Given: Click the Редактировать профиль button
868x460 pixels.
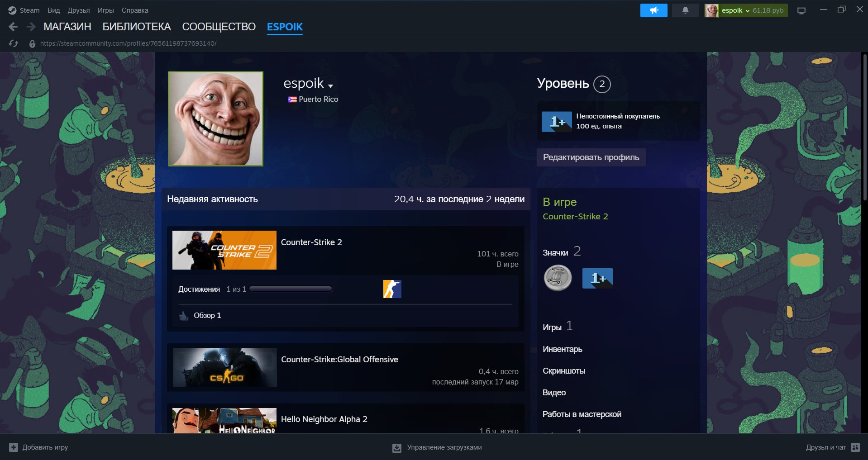Looking at the screenshot, I should (591, 157).
